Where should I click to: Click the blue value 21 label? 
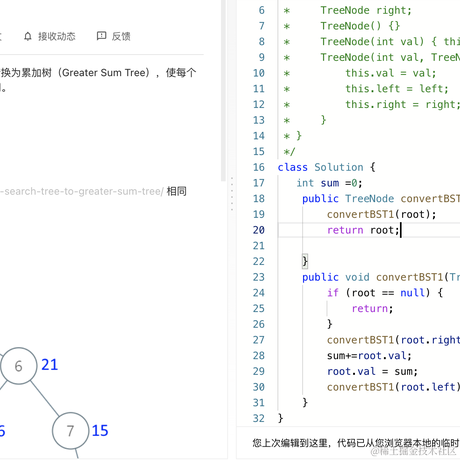(x=50, y=365)
